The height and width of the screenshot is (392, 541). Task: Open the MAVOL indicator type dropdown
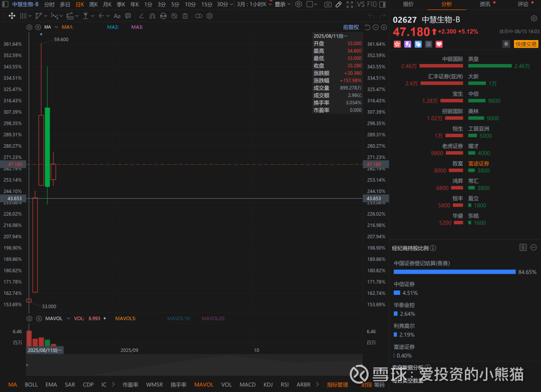(x=68, y=318)
